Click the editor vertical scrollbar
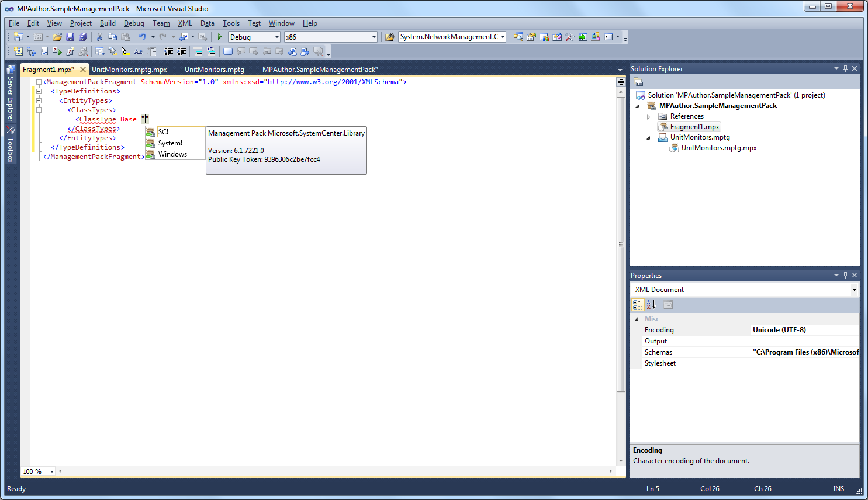Viewport: 868px width, 500px height. [x=621, y=244]
